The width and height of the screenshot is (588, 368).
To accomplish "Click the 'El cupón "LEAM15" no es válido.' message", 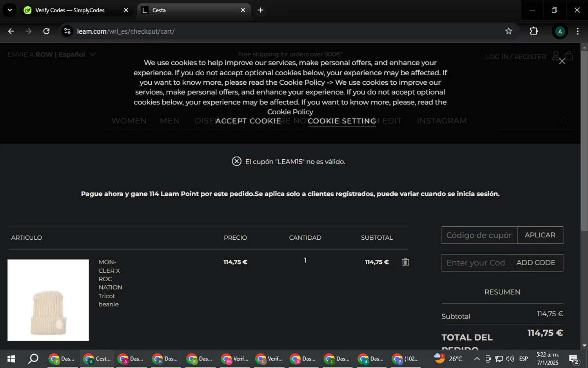I will tap(295, 162).
